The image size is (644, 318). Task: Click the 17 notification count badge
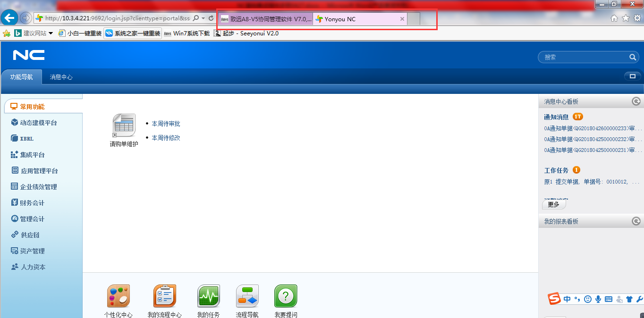pos(578,117)
